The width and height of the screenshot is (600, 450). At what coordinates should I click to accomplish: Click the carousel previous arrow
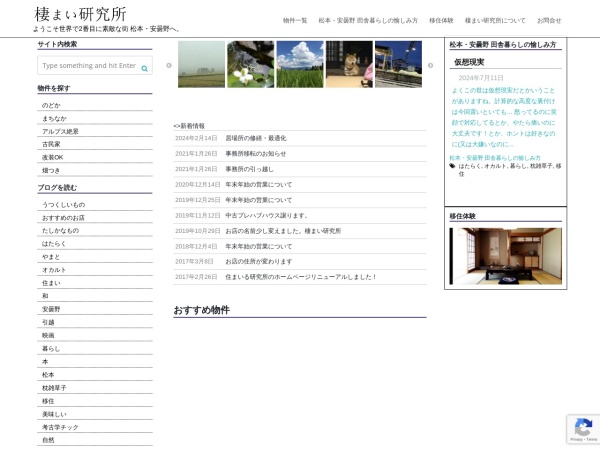click(169, 65)
